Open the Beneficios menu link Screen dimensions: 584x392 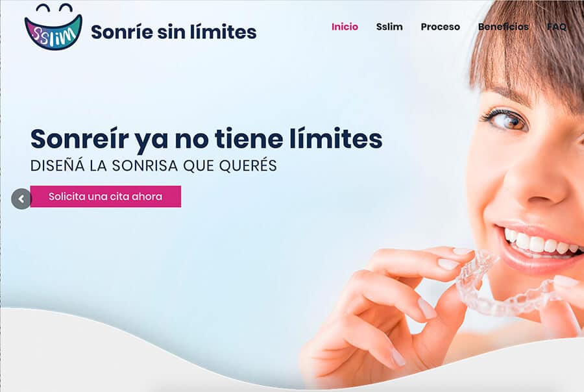504,27
